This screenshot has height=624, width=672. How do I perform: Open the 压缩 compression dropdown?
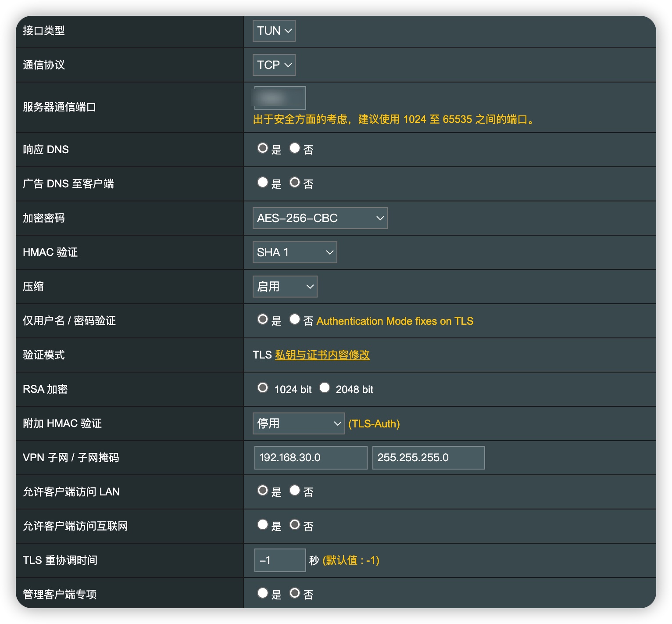pos(284,286)
